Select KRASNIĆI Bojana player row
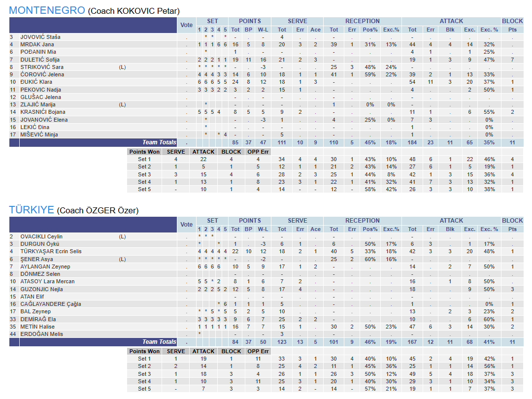This screenshot has width=532, height=399. tap(41, 112)
